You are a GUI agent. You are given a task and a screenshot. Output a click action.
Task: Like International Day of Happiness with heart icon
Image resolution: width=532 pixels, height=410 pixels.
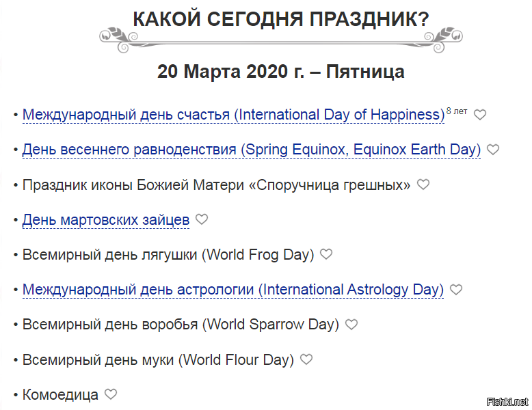480,115
